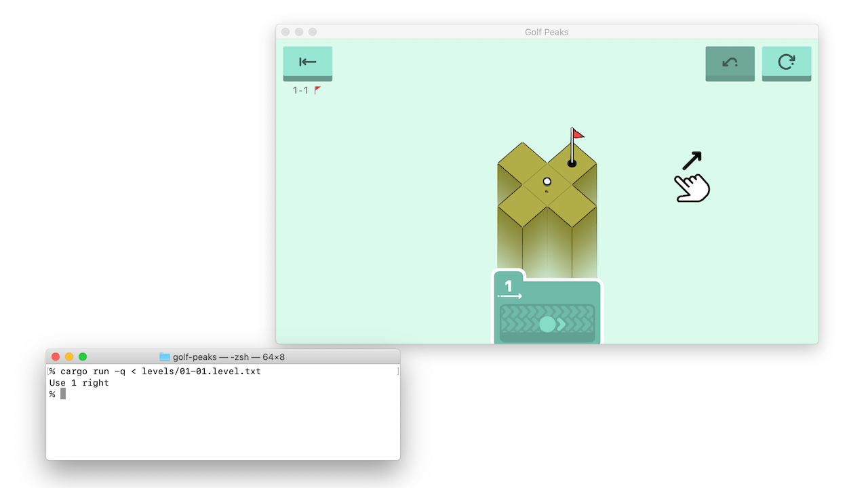This screenshot has width=868, height=488.
Task: Zoom the Terminal window with green button
Action: point(83,357)
